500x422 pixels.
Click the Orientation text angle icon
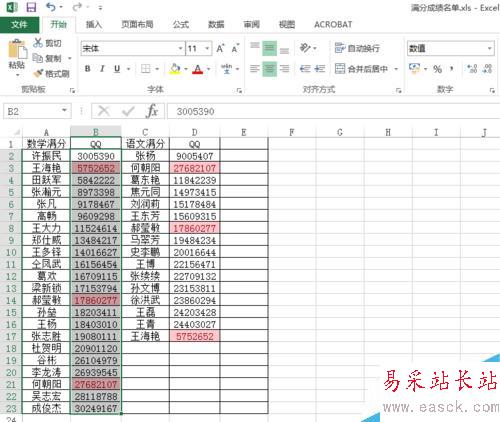pyautogui.click(x=305, y=48)
